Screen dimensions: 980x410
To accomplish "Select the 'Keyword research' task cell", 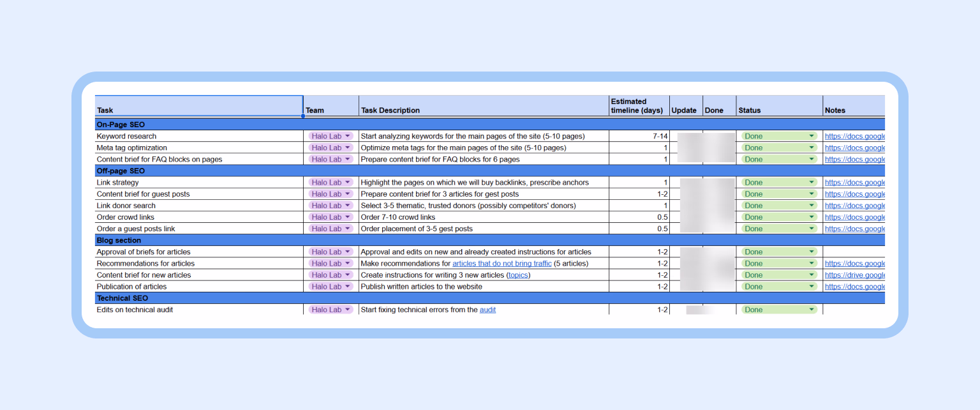I will tap(199, 136).
